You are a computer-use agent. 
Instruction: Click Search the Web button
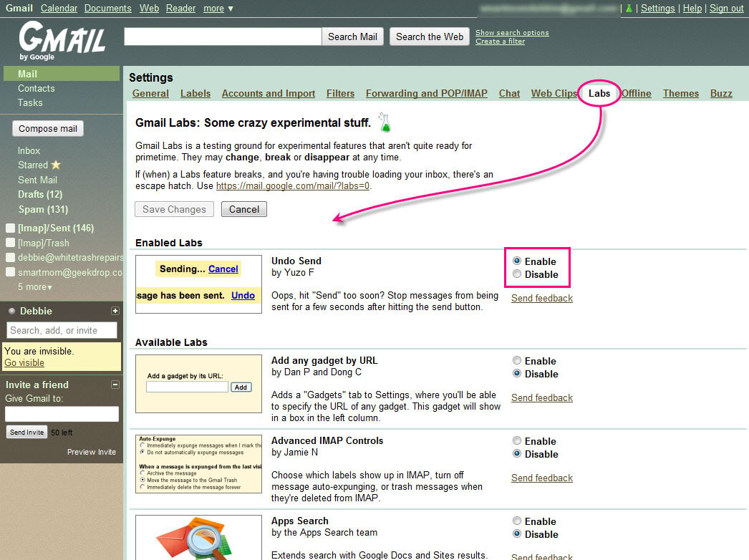click(x=430, y=37)
